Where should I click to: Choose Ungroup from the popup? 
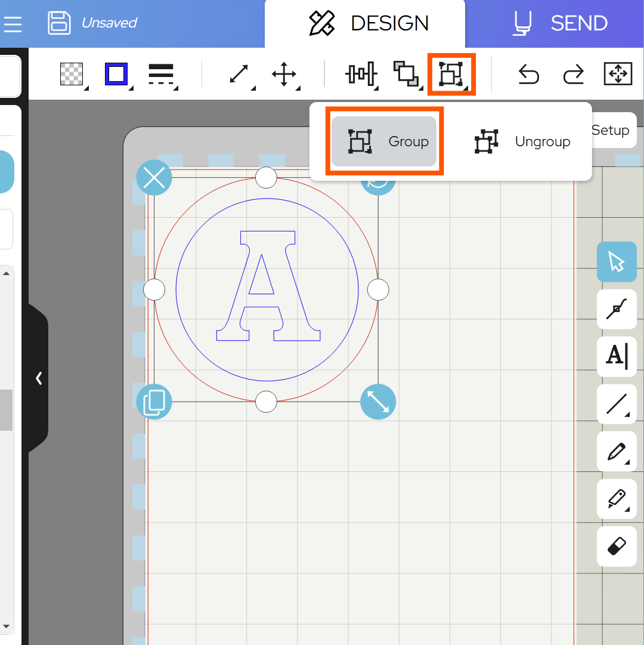pos(522,141)
